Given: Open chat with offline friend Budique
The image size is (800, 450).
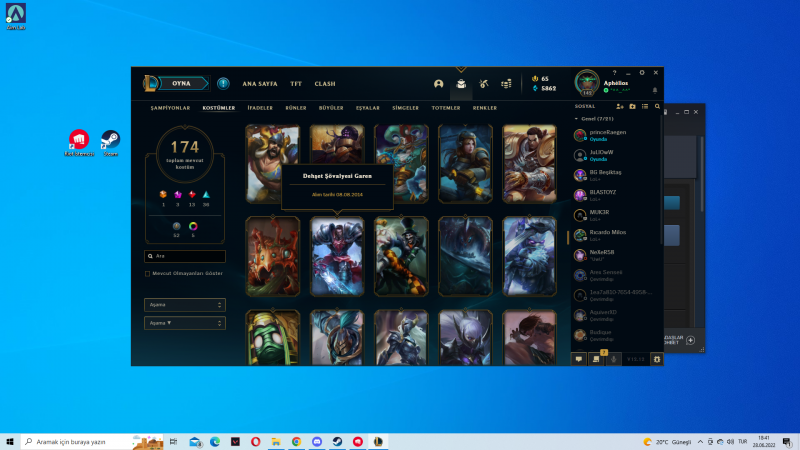Looking at the screenshot, I should (x=615, y=335).
